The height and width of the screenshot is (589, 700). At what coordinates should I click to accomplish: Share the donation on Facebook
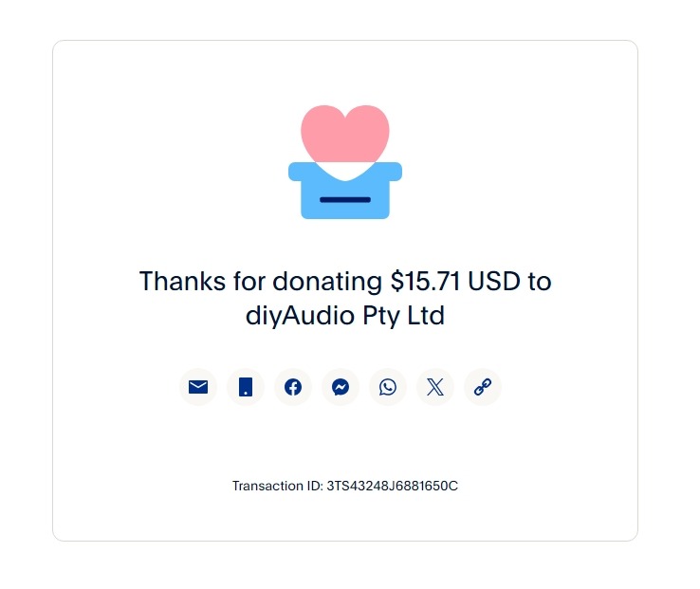(x=293, y=387)
